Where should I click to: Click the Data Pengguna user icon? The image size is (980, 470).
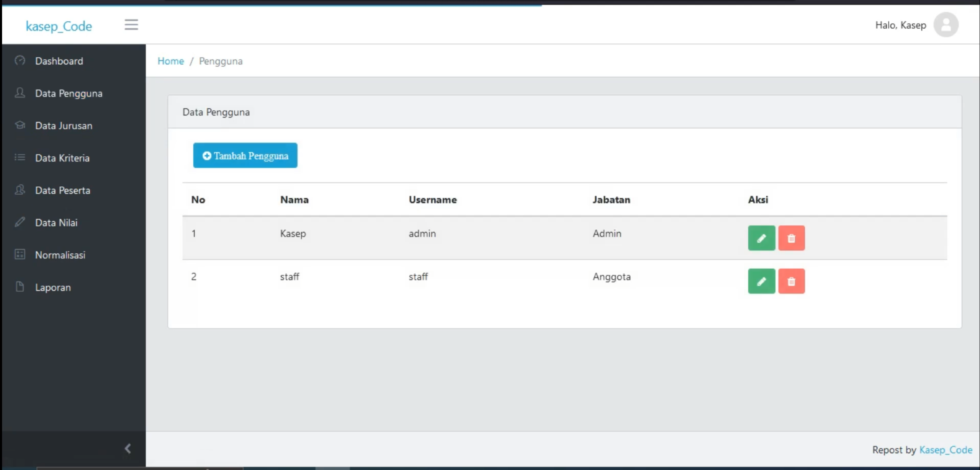(20, 93)
